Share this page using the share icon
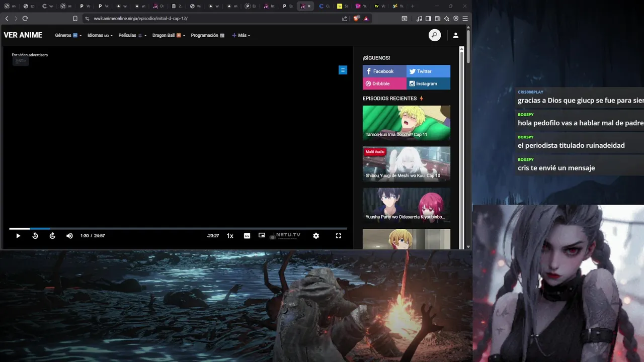The height and width of the screenshot is (362, 644). click(x=345, y=19)
